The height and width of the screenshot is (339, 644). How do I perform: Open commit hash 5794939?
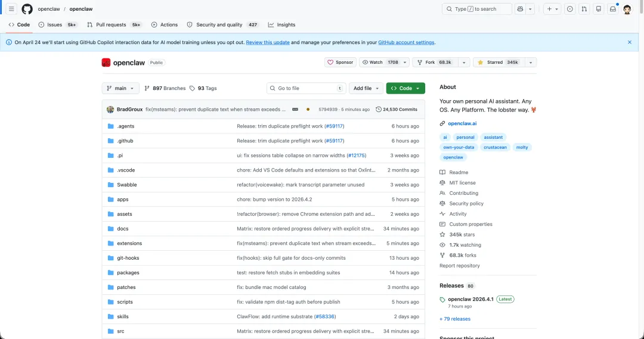(x=328, y=110)
